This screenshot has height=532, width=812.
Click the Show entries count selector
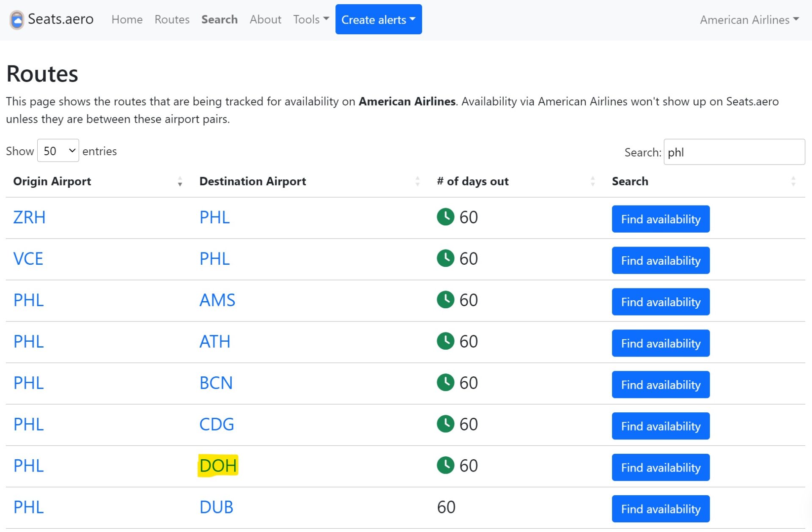point(58,150)
